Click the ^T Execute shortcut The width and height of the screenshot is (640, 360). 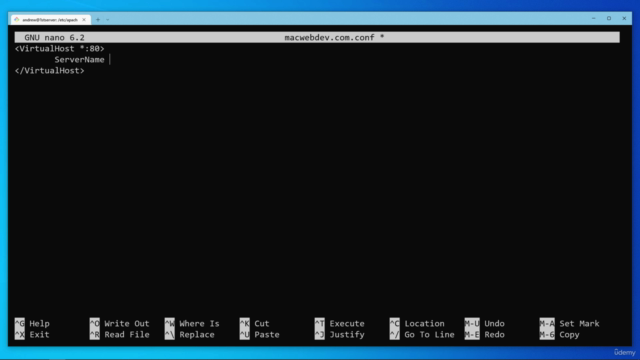340,324
